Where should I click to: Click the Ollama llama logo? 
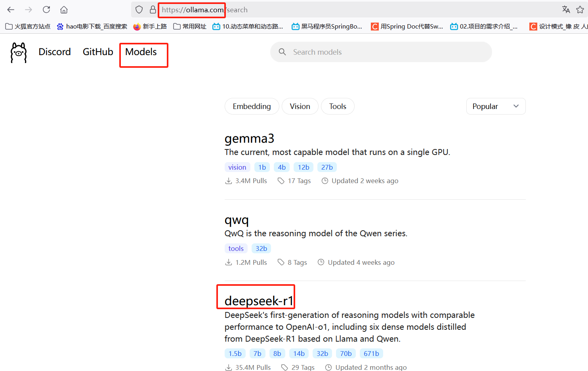[19, 53]
